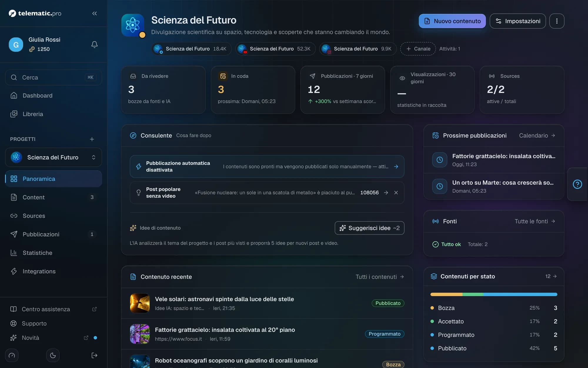Click the Contenuti per stato progress bar
Viewport: 588px width, 368px height.
(494, 294)
